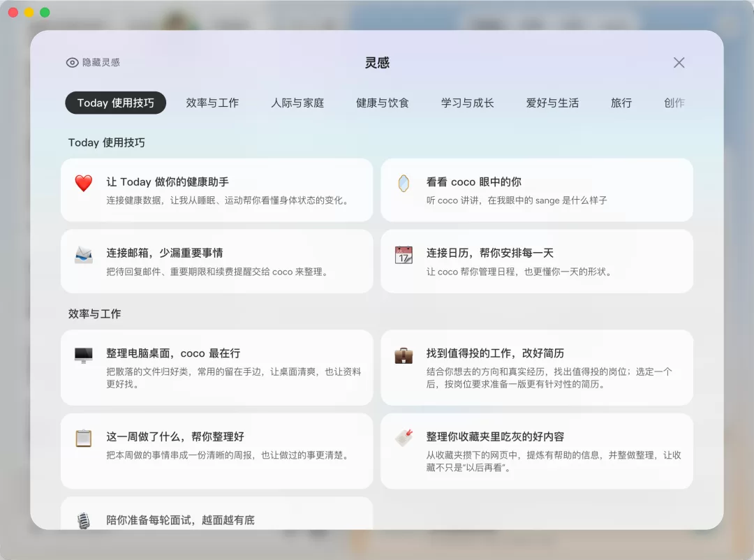The height and width of the screenshot is (560, 754).
Task: Open card 让 Today 做你的健康助手
Action: tap(217, 190)
